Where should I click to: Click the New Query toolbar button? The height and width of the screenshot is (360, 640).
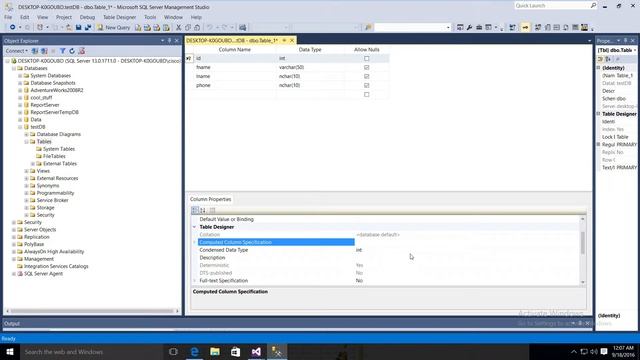click(113, 27)
